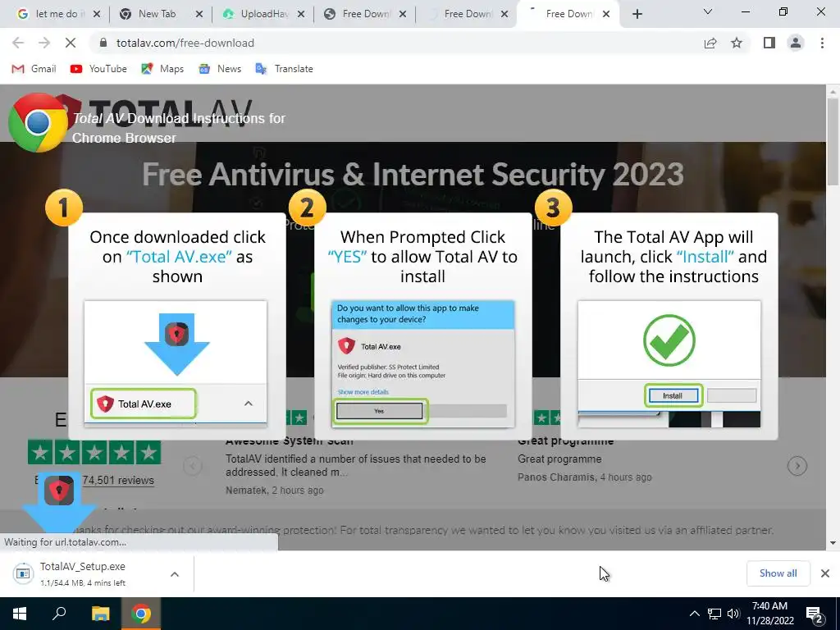The image size is (840, 630).
Task: Open the Chrome profile menu
Action: point(796,43)
